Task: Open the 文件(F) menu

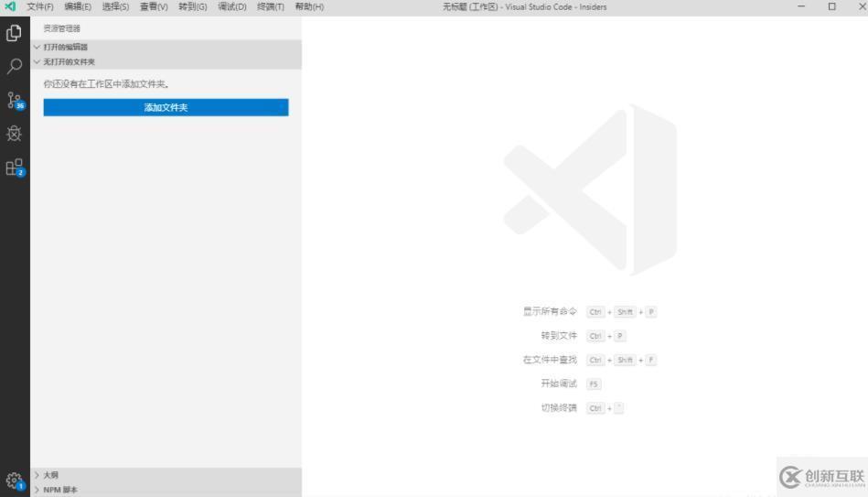Action: coord(40,6)
